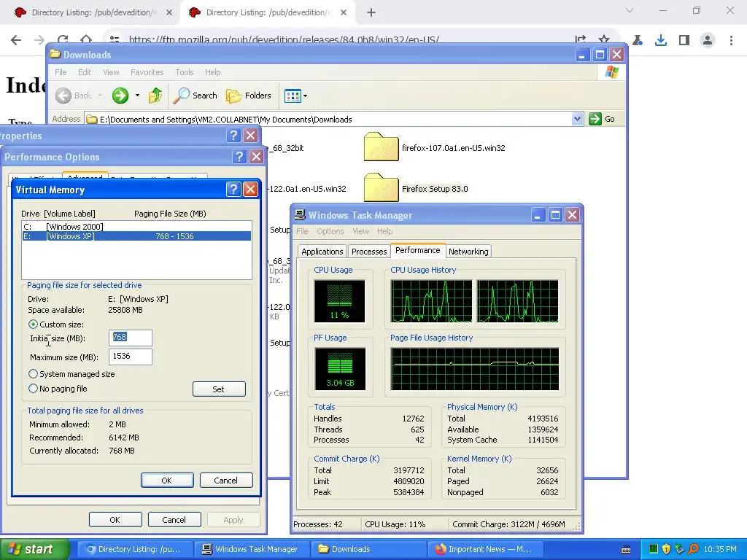Open Edit menu in Downloads window
The width and height of the screenshot is (747, 560).
(85, 72)
